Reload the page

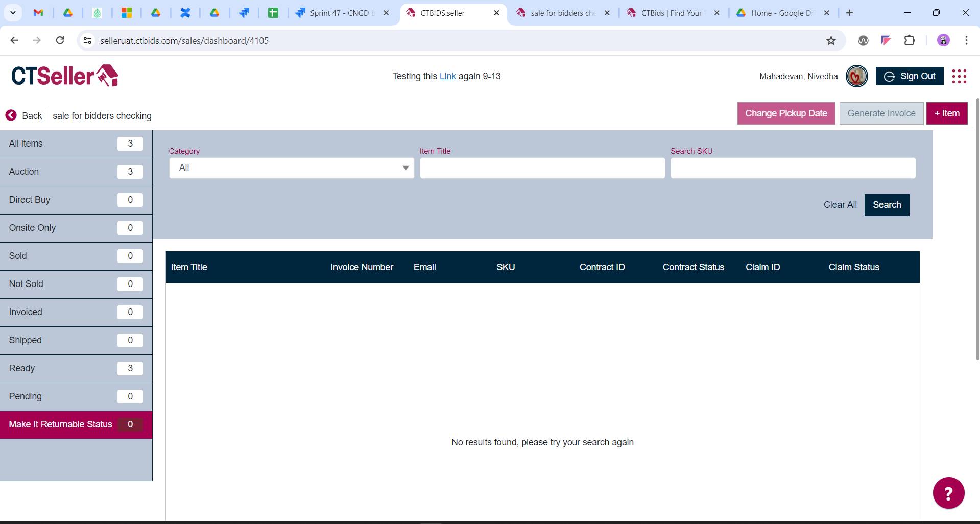coord(60,41)
